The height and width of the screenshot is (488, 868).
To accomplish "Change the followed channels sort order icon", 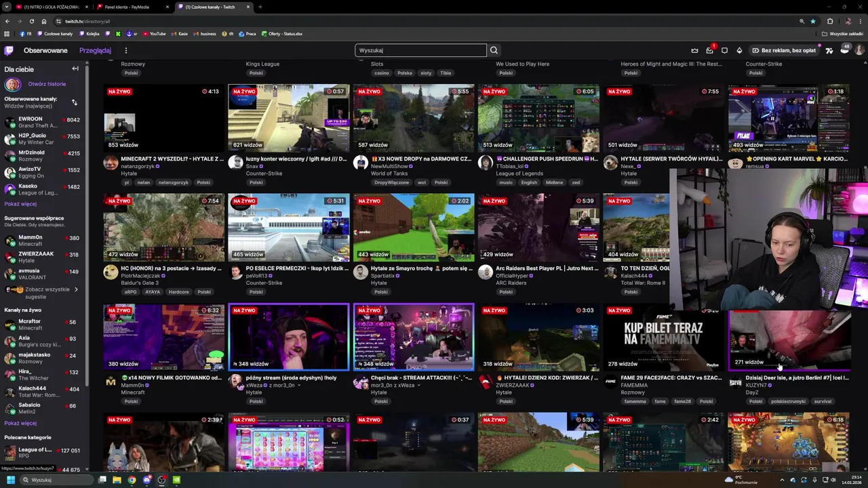I will click(x=74, y=102).
